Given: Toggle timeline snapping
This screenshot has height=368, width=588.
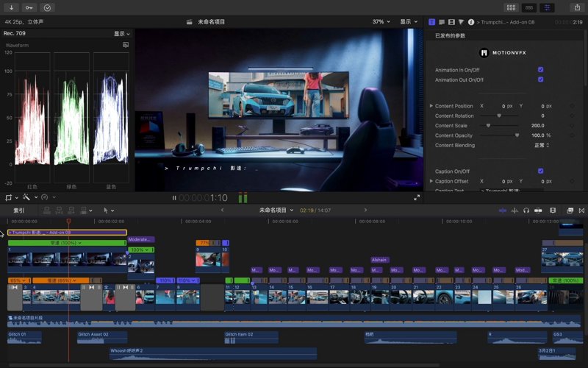Looking at the screenshot, I should (x=538, y=210).
